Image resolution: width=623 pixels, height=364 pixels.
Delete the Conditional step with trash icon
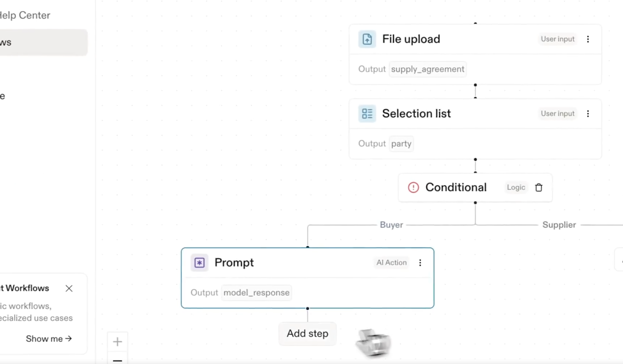[x=539, y=187]
